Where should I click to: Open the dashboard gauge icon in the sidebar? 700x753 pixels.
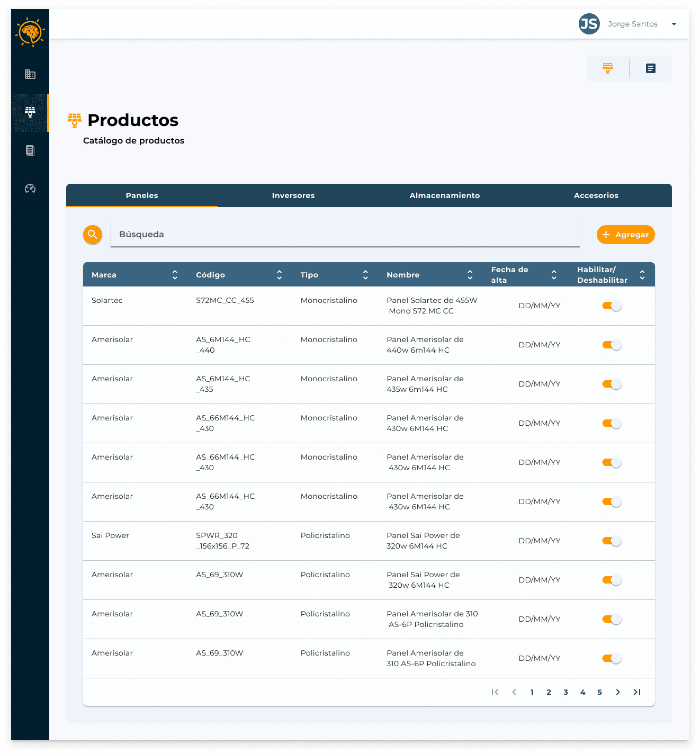30,189
